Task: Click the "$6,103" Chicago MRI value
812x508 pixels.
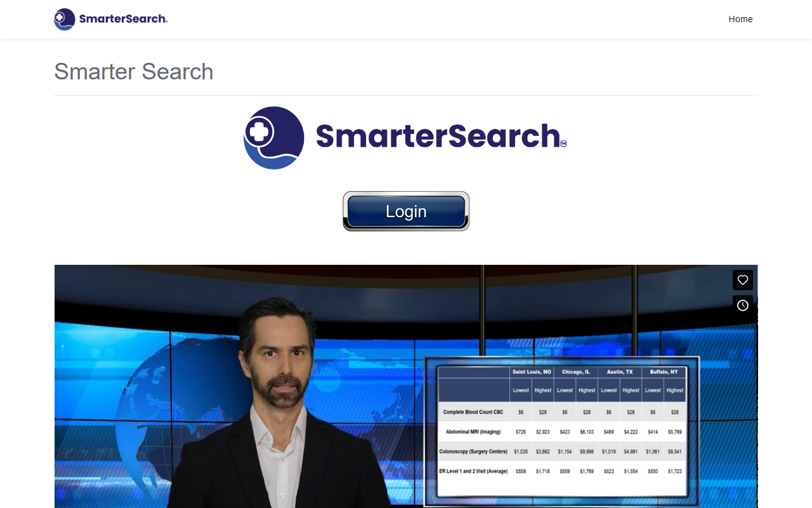Action: tap(587, 432)
